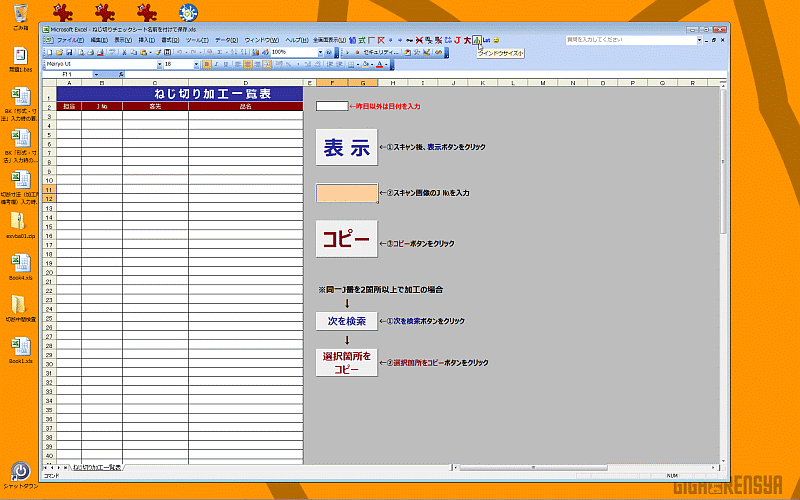Click the 選択箇所をコピー button

click(346, 362)
